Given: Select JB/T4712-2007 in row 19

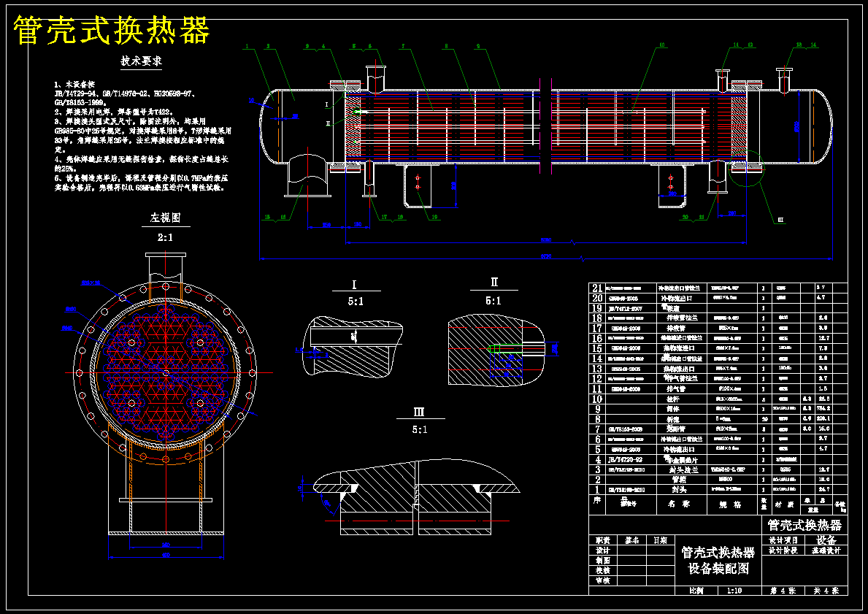Looking at the screenshot, I should [626, 308].
